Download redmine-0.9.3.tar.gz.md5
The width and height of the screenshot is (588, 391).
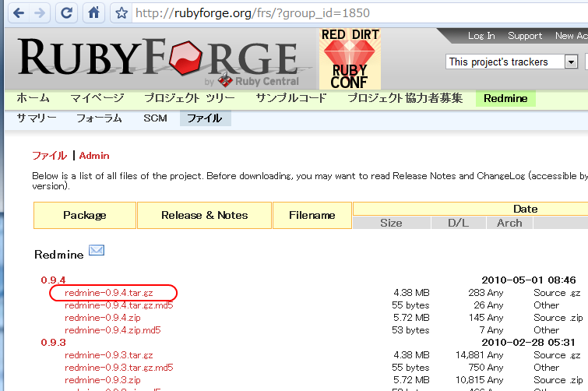point(119,368)
